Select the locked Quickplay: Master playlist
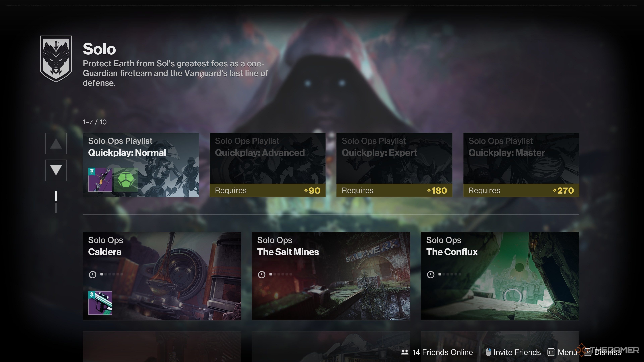Viewport: 644px width, 362px height. (x=521, y=165)
